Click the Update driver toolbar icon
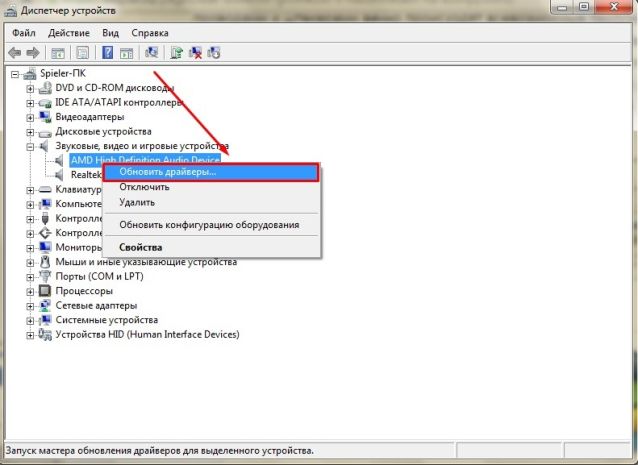The height and width of the screenshot is (465, 638). pos(177,52)
